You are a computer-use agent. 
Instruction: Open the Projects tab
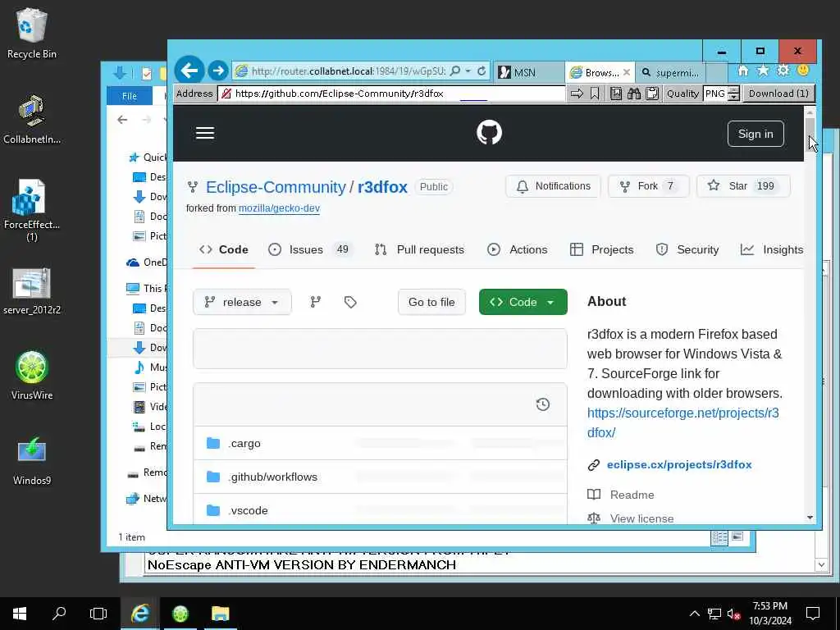click(601, 249)
